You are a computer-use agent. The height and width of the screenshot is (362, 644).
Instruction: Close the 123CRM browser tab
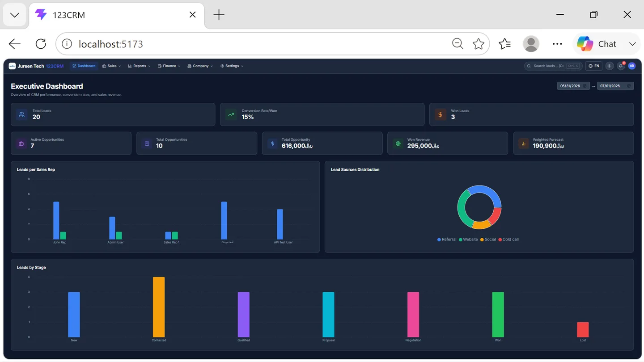pos(192,15)
